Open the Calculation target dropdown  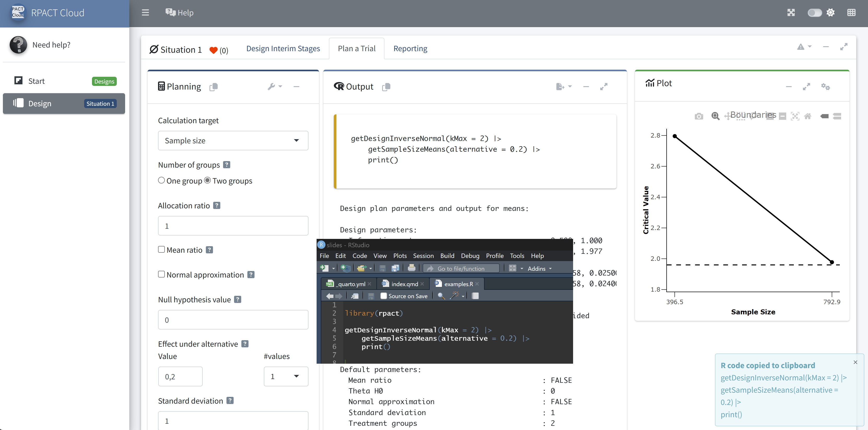pyautogui.click(x=233, y=141)
